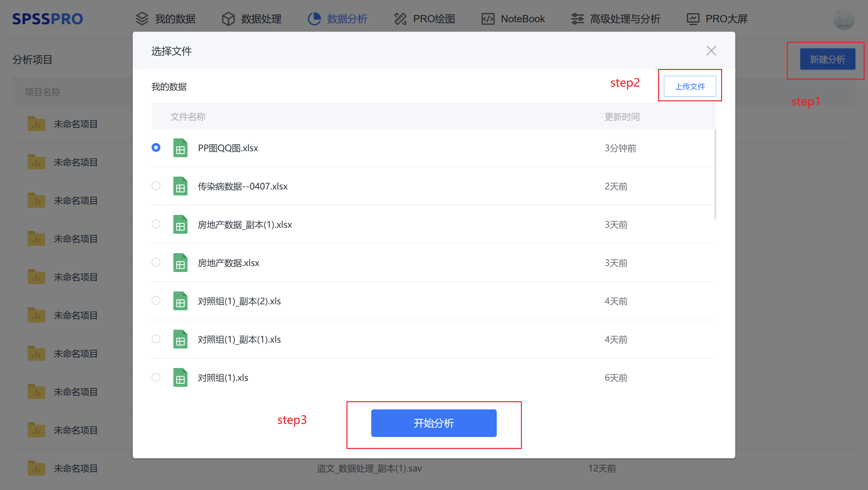
Task: Click the SPSSPRO logo
Action: [x=47, y=19]
